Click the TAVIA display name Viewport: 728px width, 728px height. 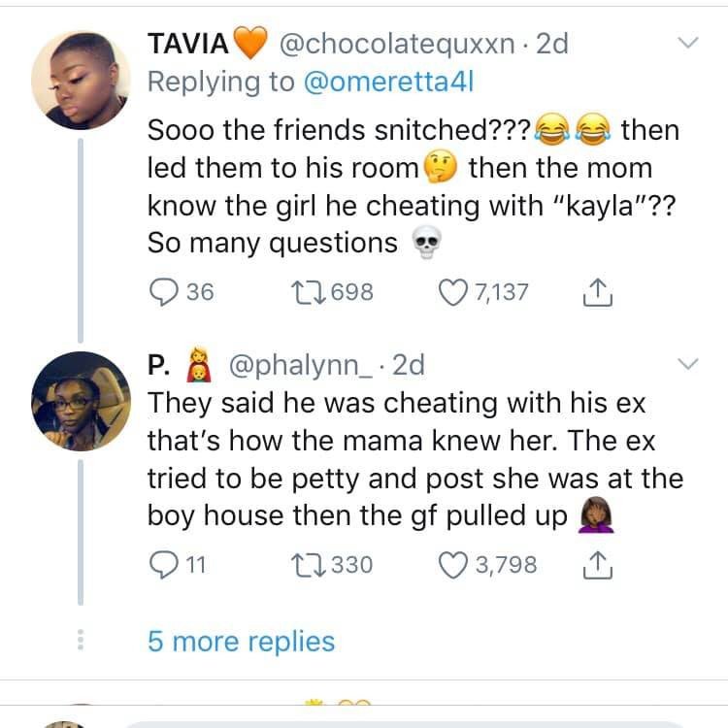188,44
